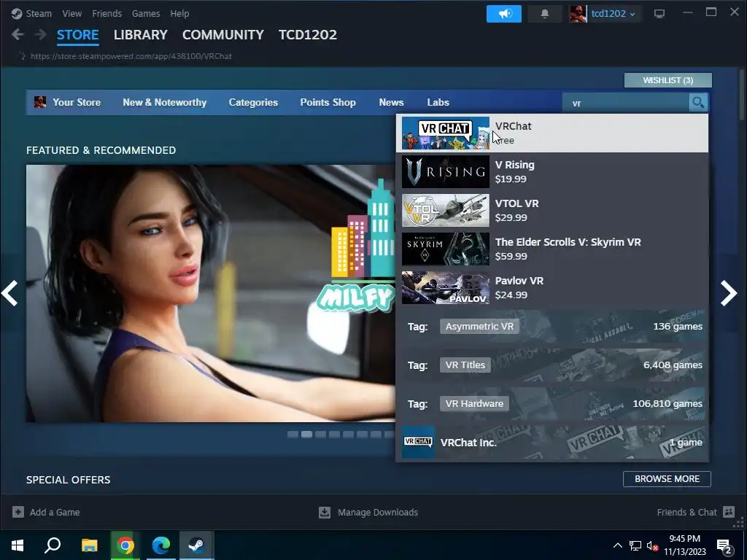
Task: Launch Microsoft Edge from taskbar
Action: pyautogui.click(x=161, y=545)
